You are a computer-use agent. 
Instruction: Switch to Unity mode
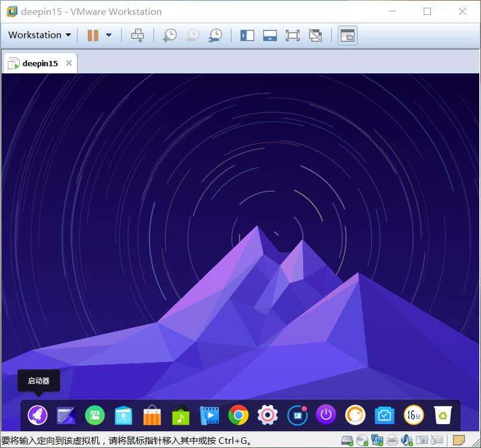(315, 35)
